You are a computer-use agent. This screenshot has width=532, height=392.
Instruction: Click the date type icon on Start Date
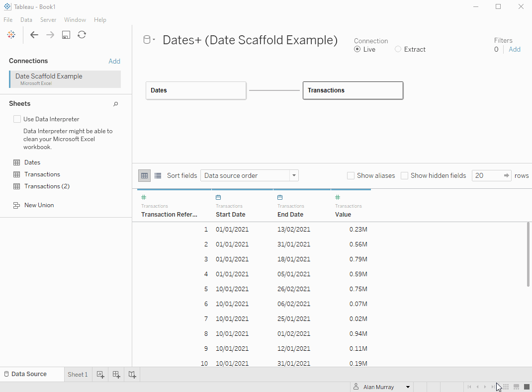pyautogui.click(x=218, y=197)
